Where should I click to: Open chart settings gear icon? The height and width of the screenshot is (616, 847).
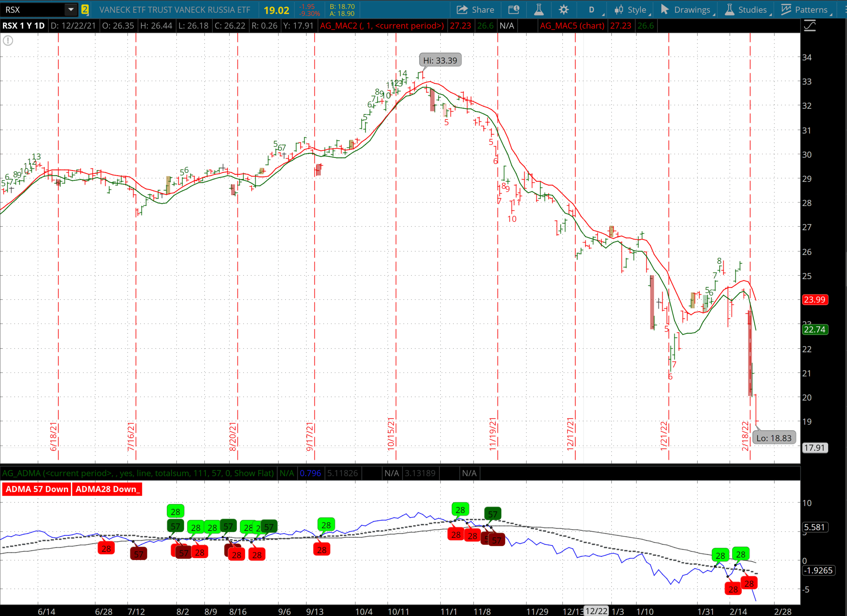564,10
